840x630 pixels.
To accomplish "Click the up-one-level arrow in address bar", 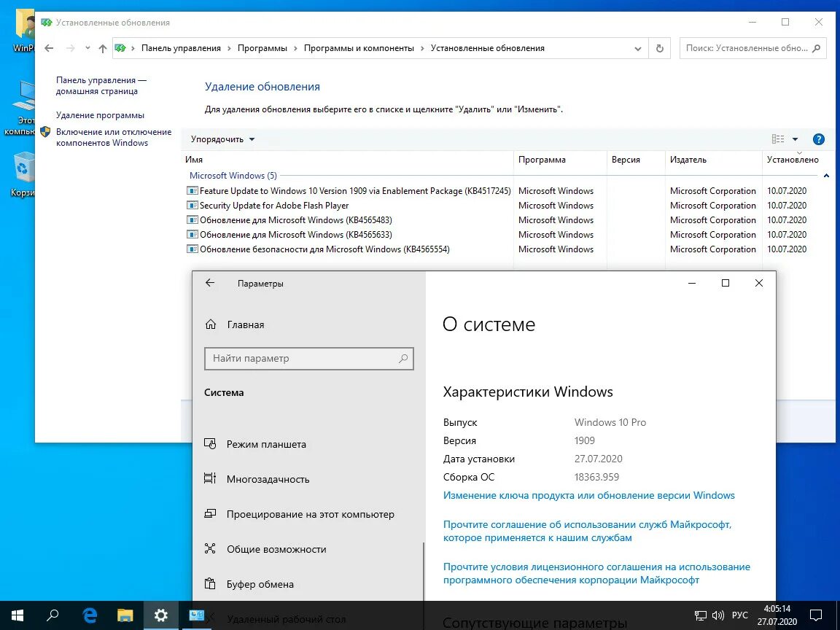I will point(103,48).
